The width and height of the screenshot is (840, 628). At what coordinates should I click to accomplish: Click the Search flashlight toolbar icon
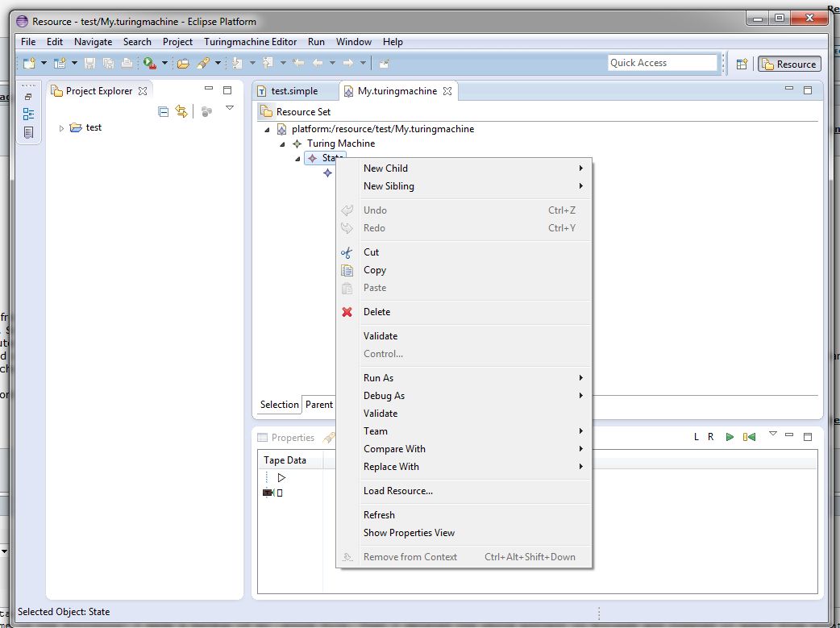click(203, 63)
